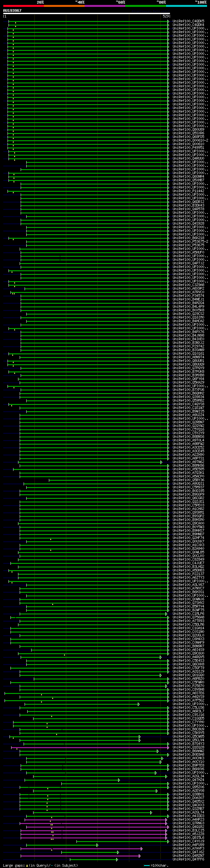Click the purple alignment bar for UniRef100_Q1EQ28

click(90, 747)
